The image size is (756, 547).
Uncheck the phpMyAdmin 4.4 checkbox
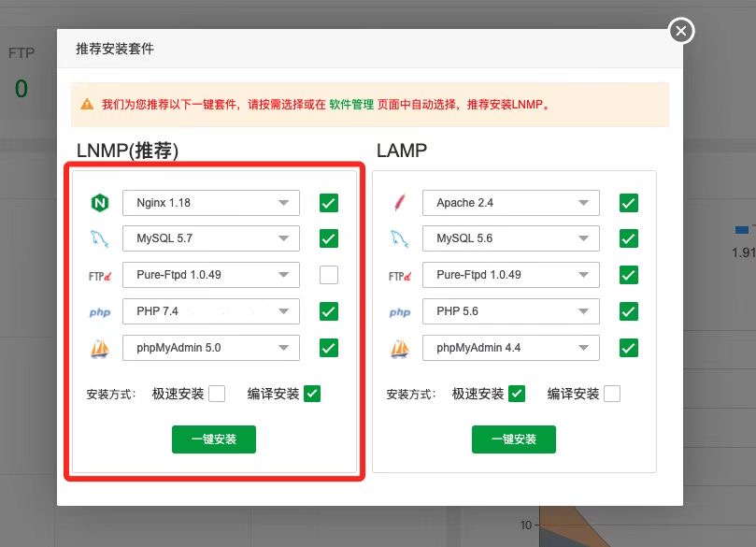629,348
